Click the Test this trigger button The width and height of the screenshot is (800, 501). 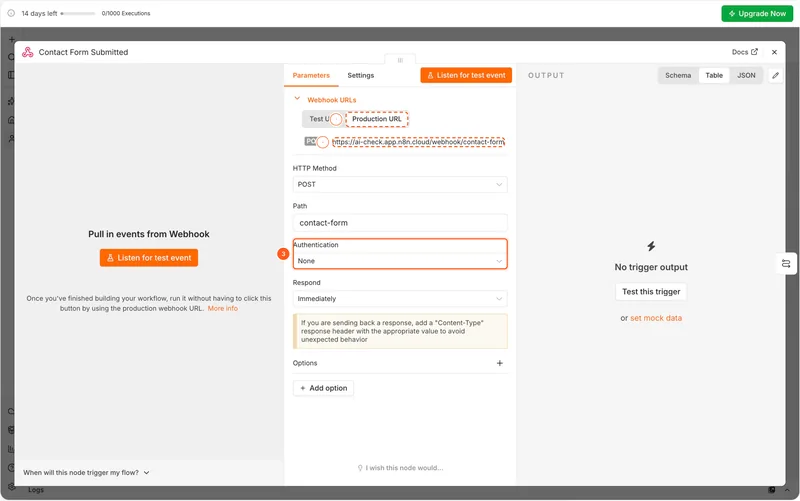pos(651,292)
